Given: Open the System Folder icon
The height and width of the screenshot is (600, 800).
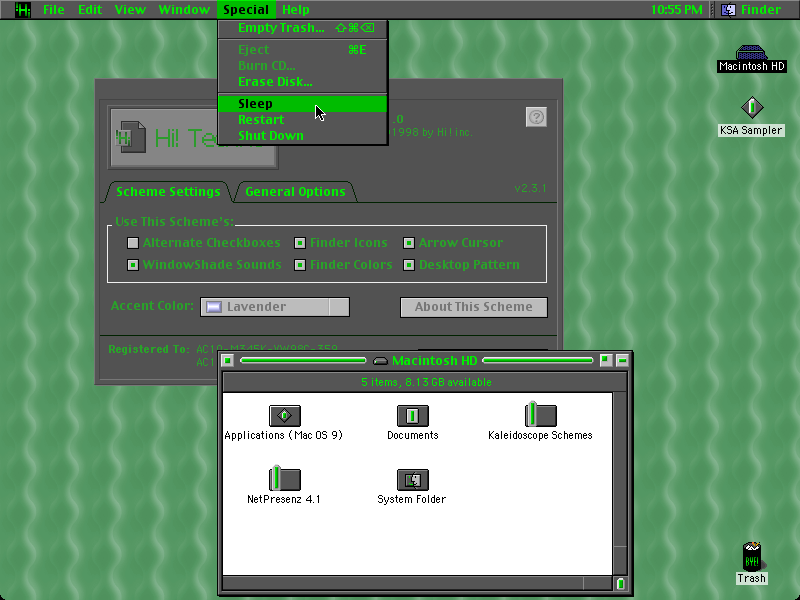Looking at the screenshot, I should point(412,479).
